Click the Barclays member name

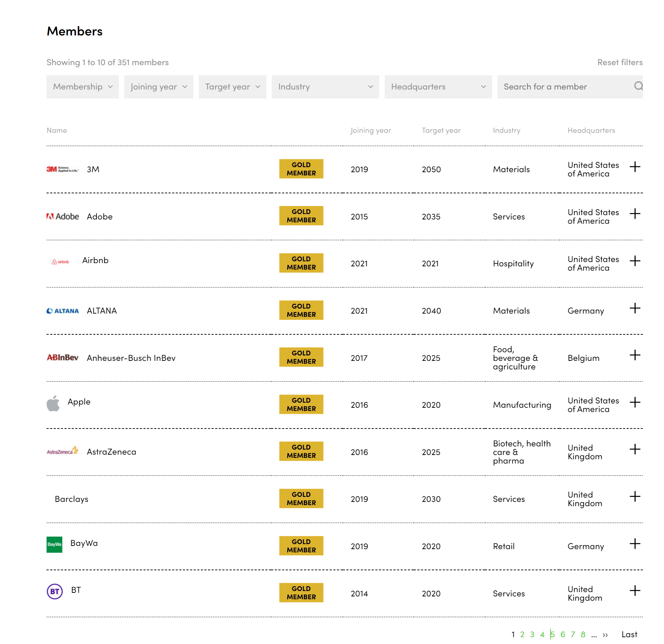[72, 499]
